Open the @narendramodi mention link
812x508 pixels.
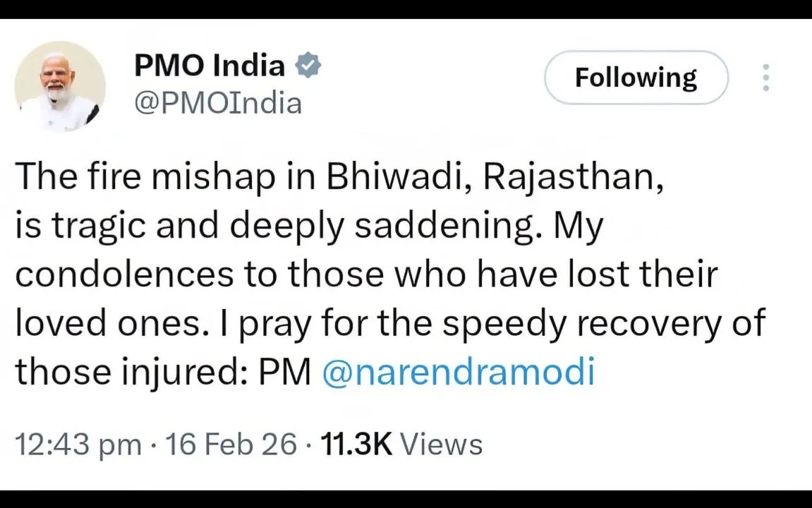coord(459,371)
